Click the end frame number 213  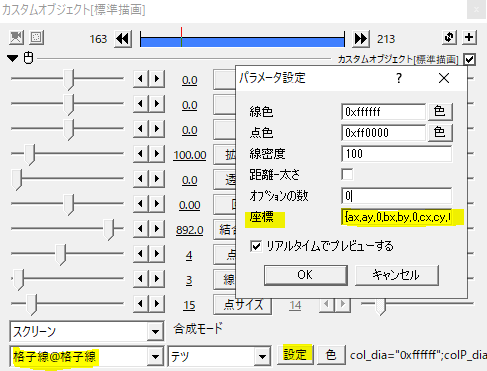coord(386,39)
